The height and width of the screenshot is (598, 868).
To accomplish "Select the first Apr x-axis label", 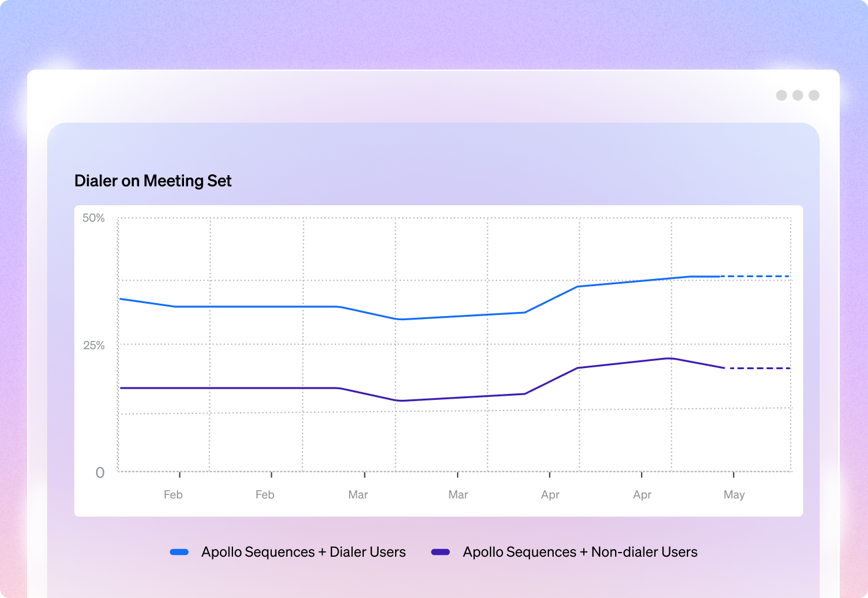I will [x=550, y=495].
